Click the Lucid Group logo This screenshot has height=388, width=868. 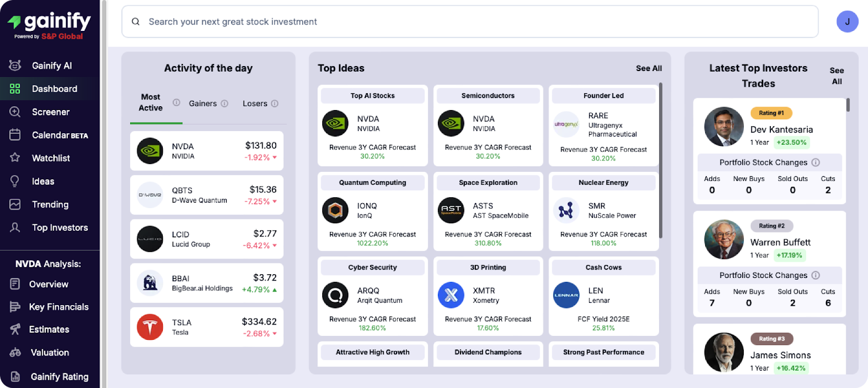click(150, 239)
